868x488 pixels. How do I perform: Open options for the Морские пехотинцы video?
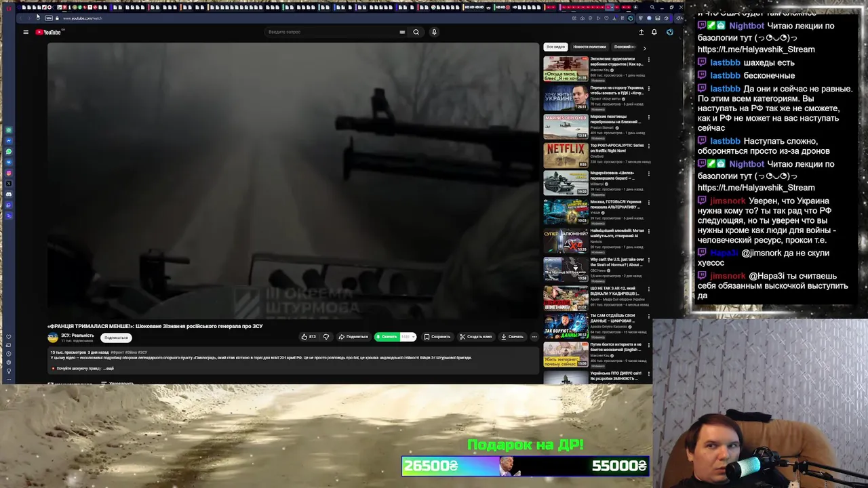pos(648,117)
